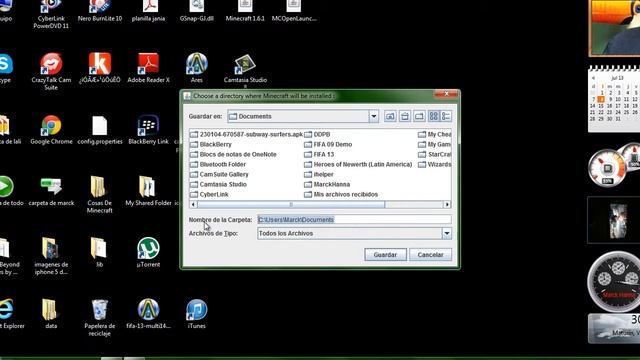640x360 pixels.
Task: Select Camtasia Studio folder in dialog list
Action: [x=218, y=184]
